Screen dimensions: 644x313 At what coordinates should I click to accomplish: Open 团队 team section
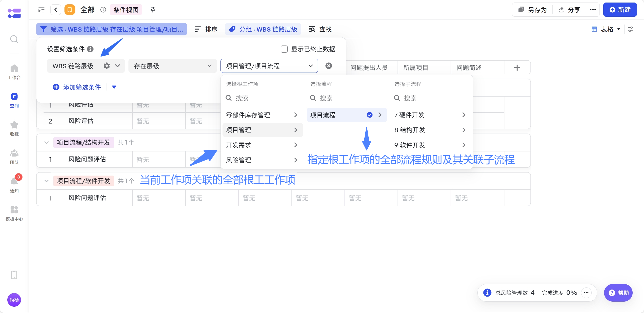pyautogui.click(x=14, y=157)
